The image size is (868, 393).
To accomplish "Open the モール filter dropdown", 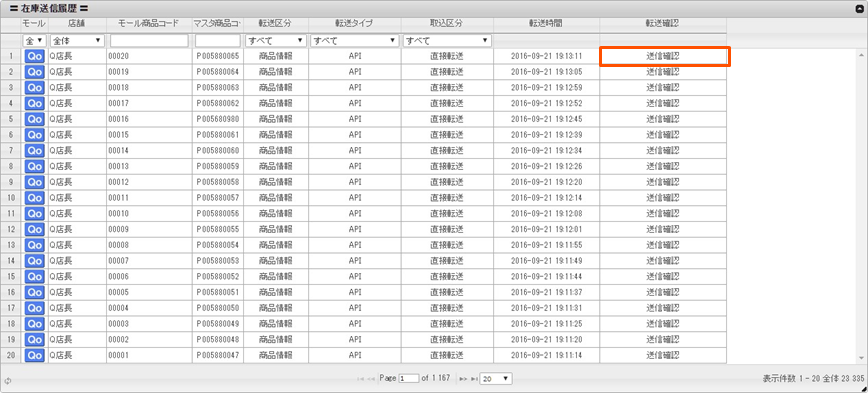I will coord(34,40).
